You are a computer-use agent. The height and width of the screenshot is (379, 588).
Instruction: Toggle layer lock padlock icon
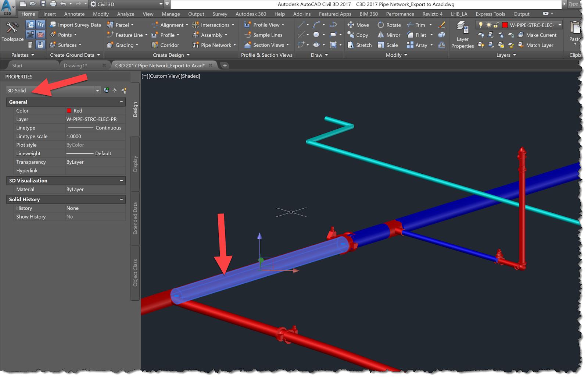tap(496, 25)
